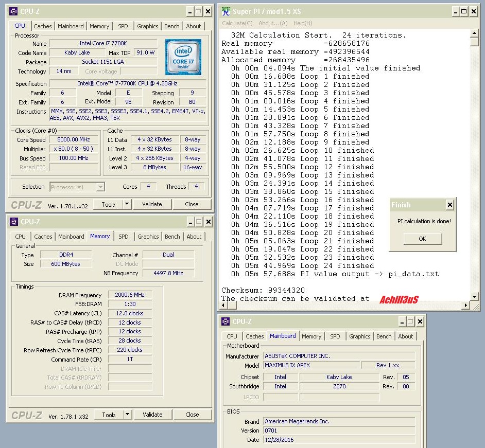Minimize the Super PI window
485x448 pixels.
(455, 12)
